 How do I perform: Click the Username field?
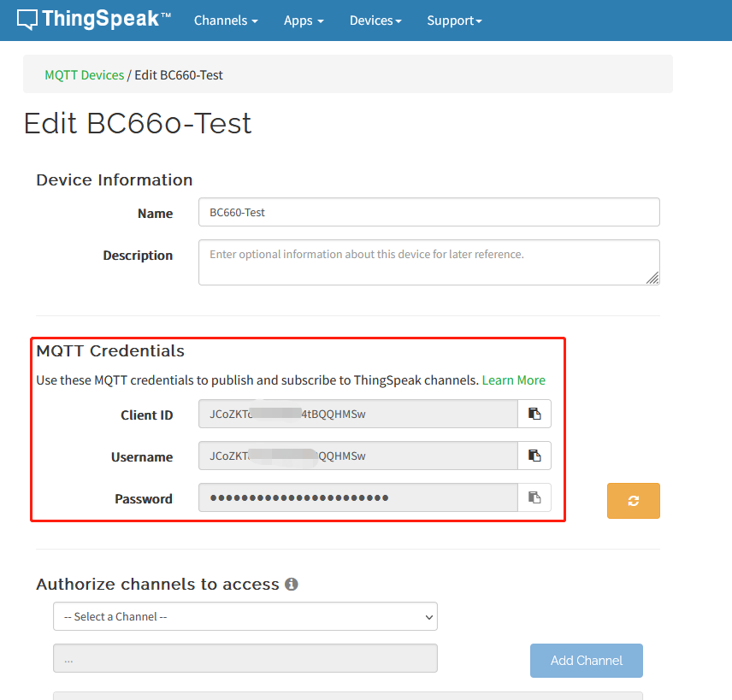(358, 456)
